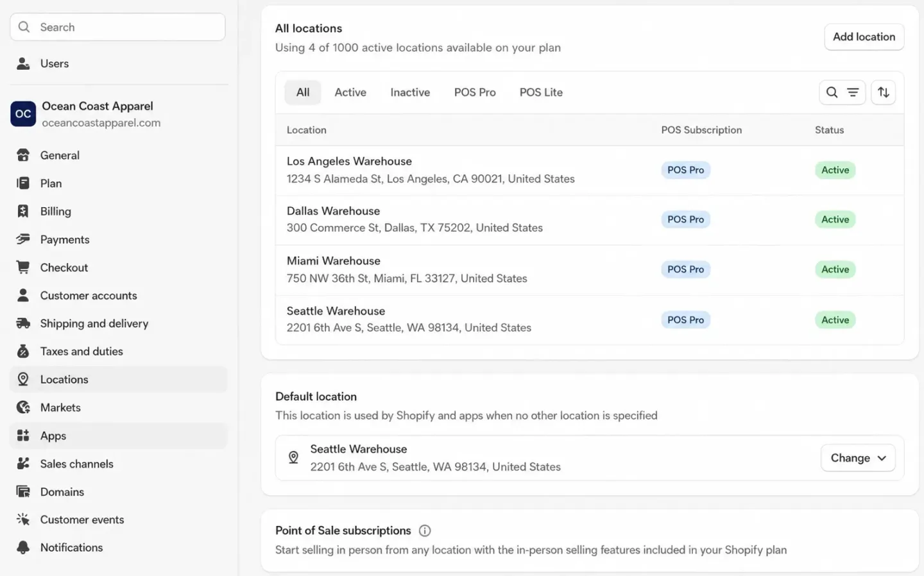
Task: Click the oceancoastapparel.com store domain text
Action: [101, 123]
